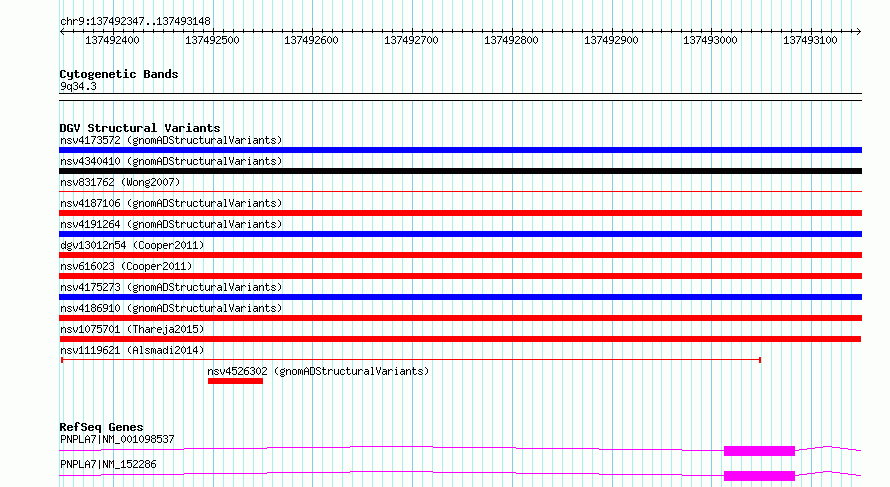Image resolution: width=890 pixels, height=487 pixels.
Task: Click ruler position 137492500
Action: coord(212,40)
